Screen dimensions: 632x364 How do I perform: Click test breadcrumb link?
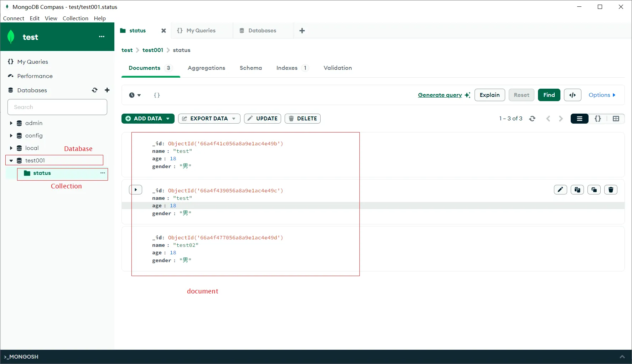[127, 50]
